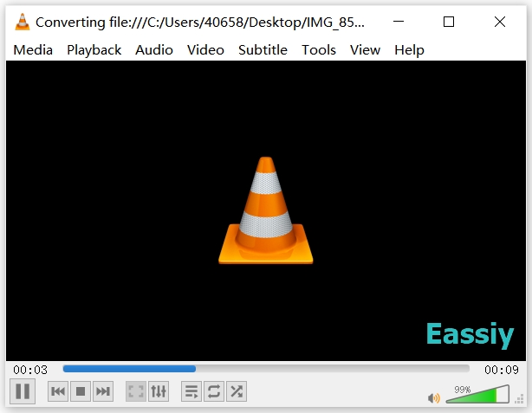Toggle random shuffle playback
This screenshot has height=413, width=532.
237,391
